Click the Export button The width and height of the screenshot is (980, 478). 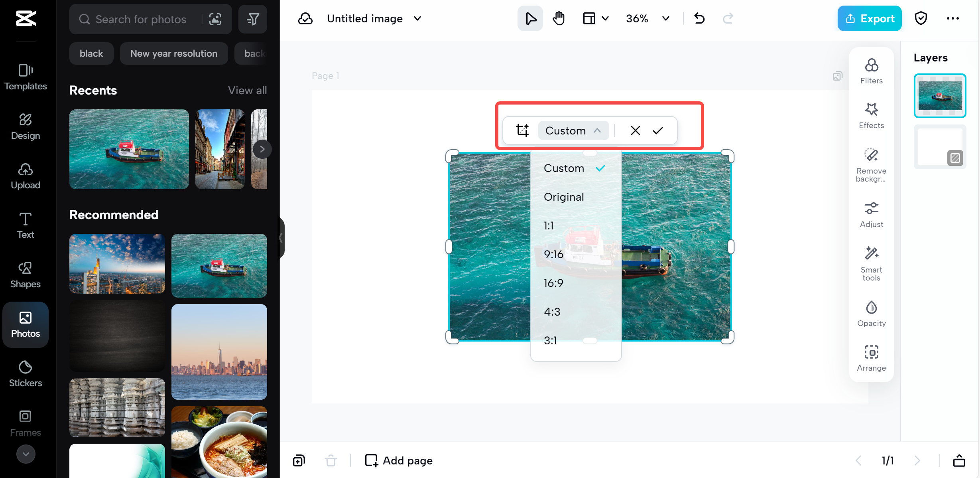[869, 18]
